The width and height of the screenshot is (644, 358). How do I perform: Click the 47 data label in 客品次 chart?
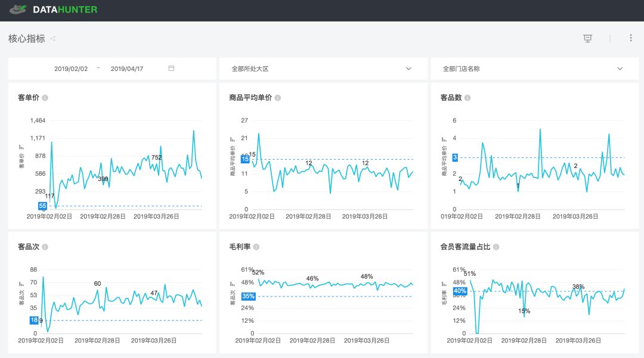click(154, 293)
